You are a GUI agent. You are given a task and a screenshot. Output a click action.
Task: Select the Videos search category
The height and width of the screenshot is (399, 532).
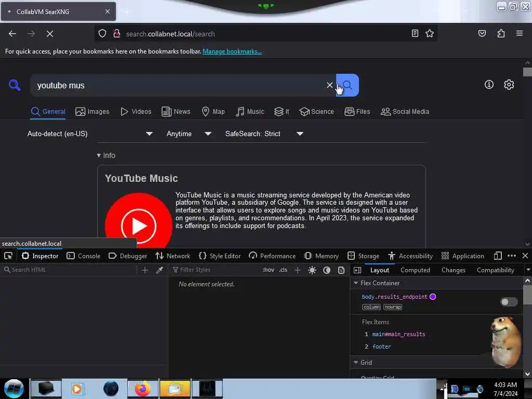point(136,112)
